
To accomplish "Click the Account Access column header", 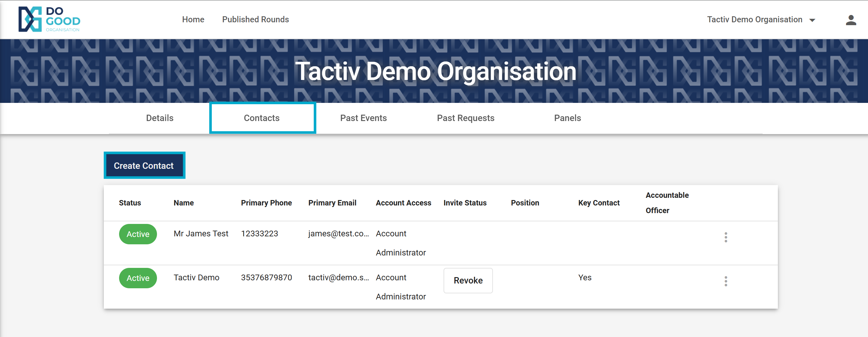I will click(403, 203).
